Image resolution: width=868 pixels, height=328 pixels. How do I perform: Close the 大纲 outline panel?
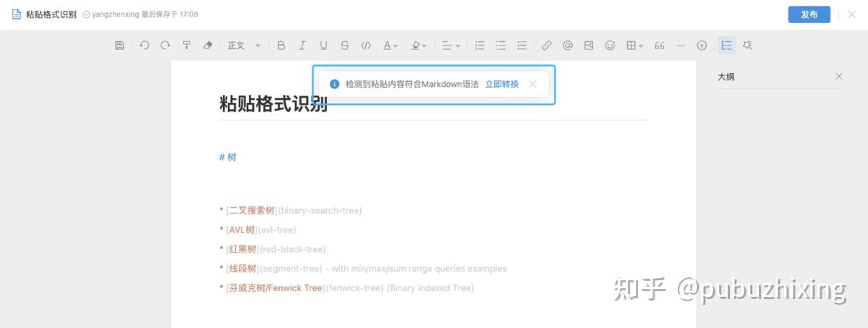pyautogui.click(x=839, y=76)
